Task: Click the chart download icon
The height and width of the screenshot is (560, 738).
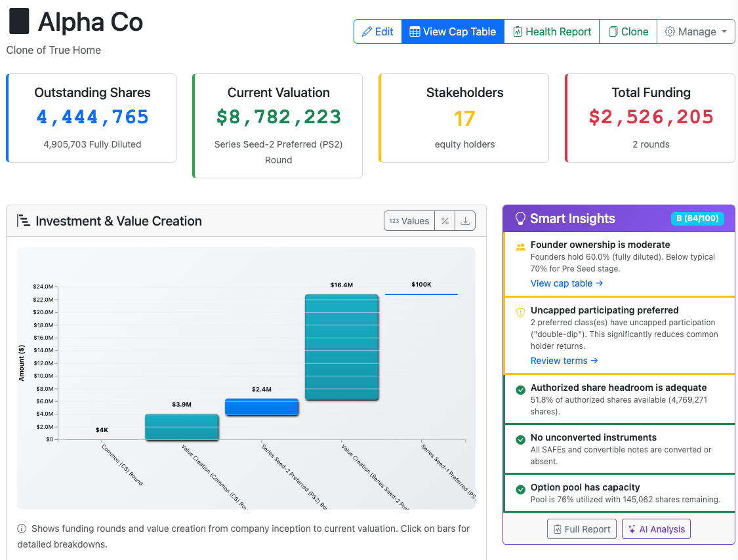Action: coord(465,220)
